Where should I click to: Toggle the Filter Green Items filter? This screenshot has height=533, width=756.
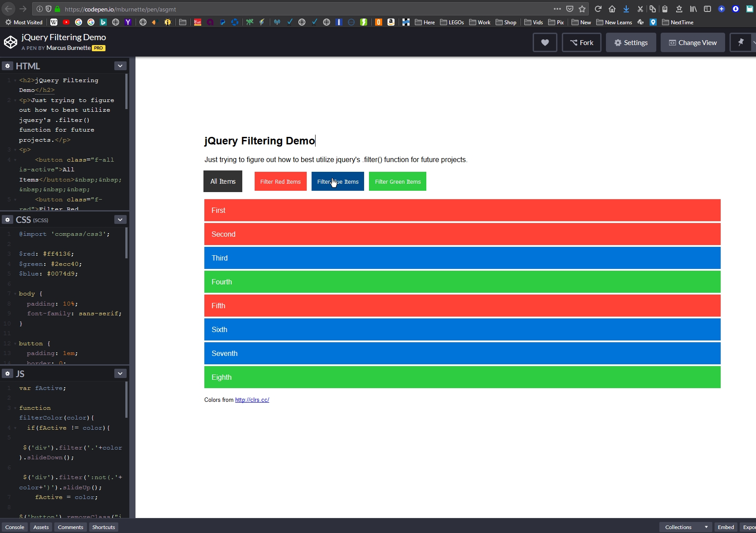click(x=398, y=181)
